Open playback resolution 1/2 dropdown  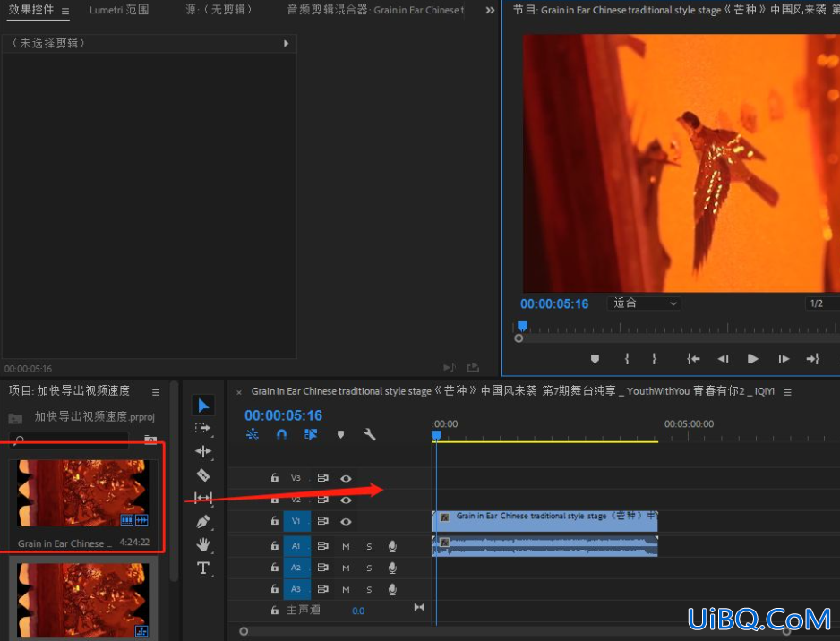pyautogui.click(x=822, y=303)
